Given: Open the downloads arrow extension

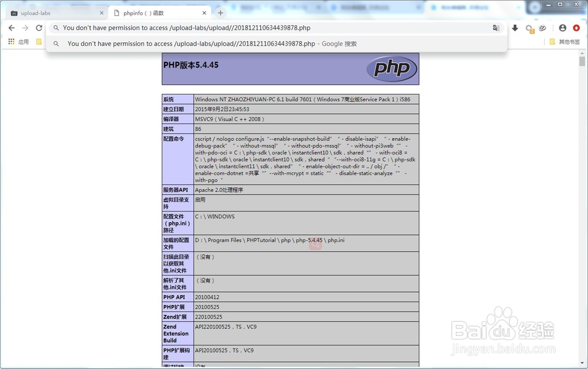Looking at the screenshot, I should 515,28.
